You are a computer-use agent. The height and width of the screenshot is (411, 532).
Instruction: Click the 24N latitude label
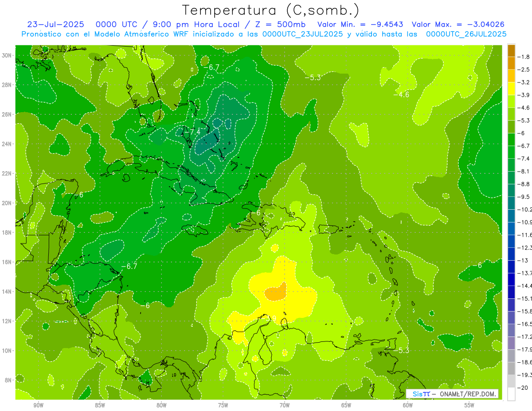8,144
